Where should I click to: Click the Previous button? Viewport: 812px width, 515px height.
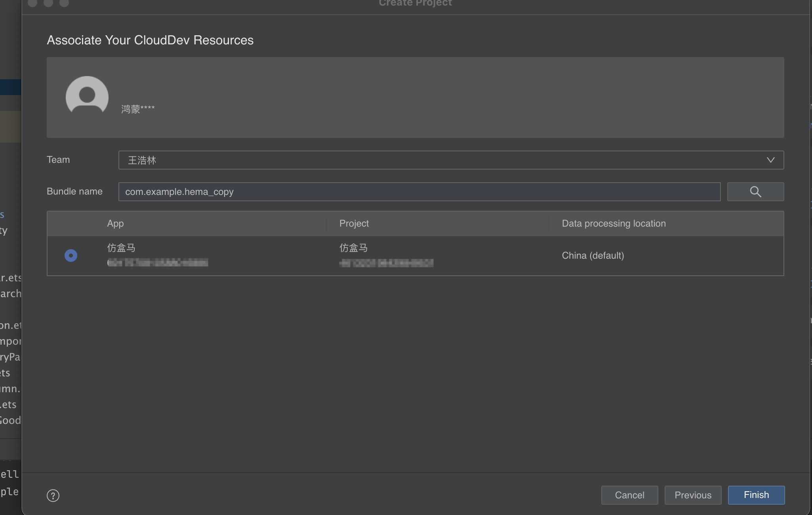point(692,495)
